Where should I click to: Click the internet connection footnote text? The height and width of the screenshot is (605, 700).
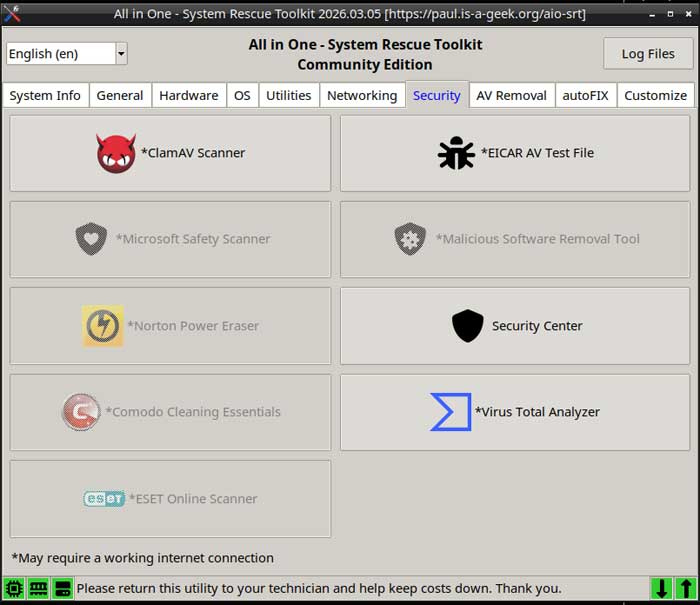point(142,558)
